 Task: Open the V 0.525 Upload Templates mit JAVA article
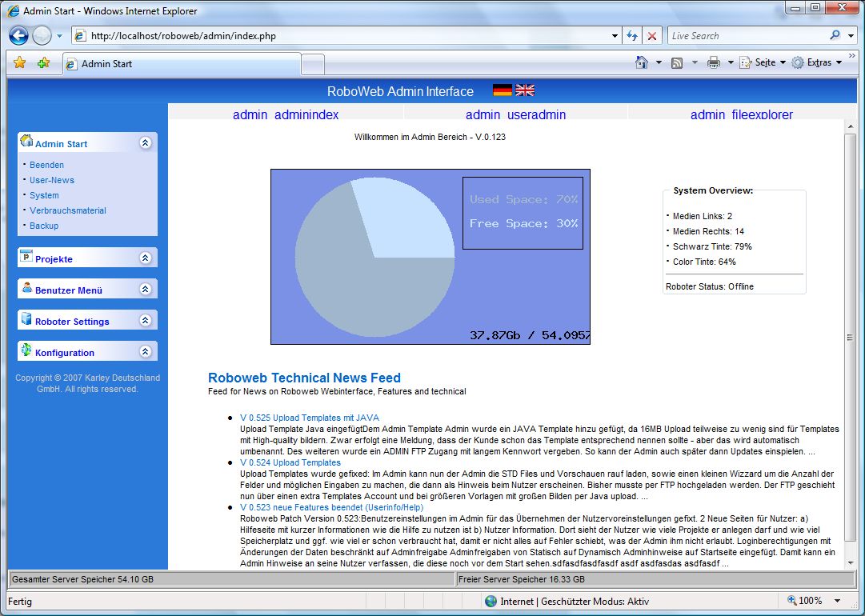310,418
